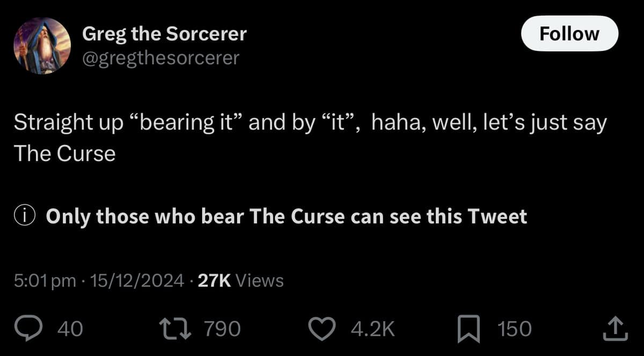Screen dimensions: 644x356
Task: Expand the 4.2K likes list
Action: tap(372, 328)
